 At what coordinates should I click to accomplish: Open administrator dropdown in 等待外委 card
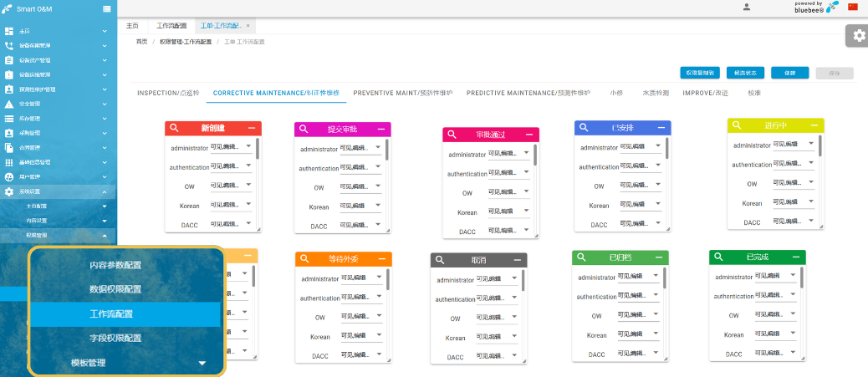coord(361,278)
